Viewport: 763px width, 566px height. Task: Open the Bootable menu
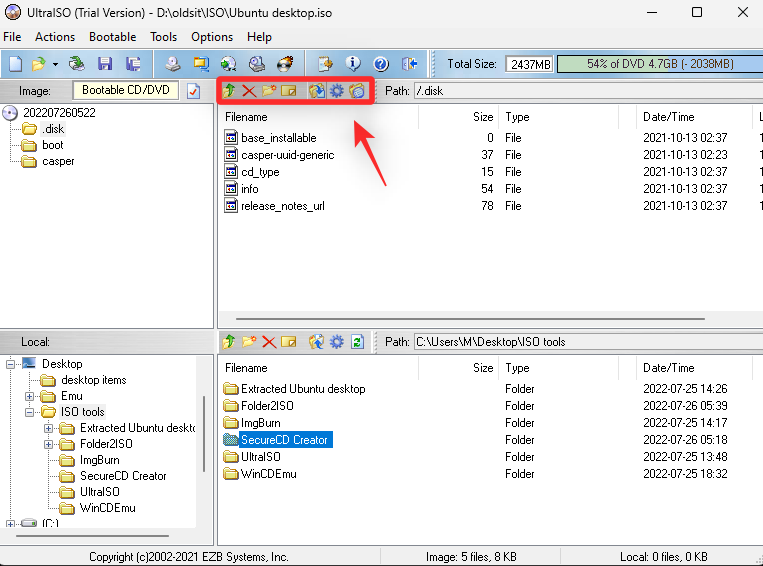pos(112,37)
